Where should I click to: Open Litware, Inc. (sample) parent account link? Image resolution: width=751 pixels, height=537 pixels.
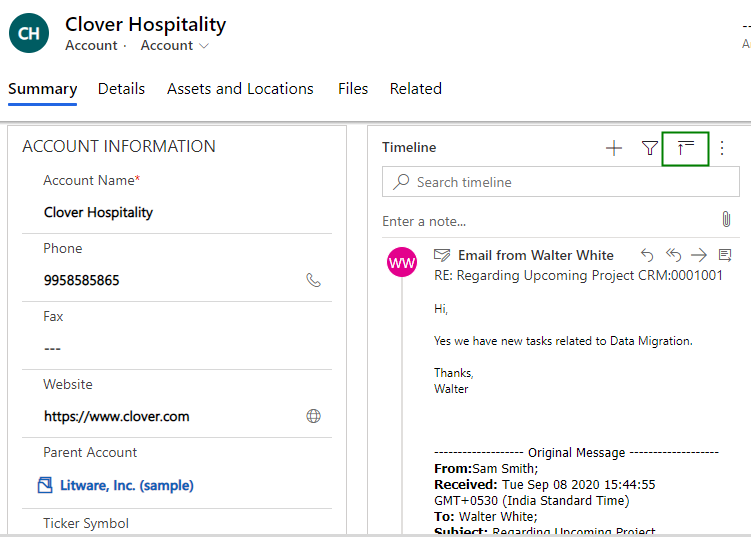click(x=126, y=485)
